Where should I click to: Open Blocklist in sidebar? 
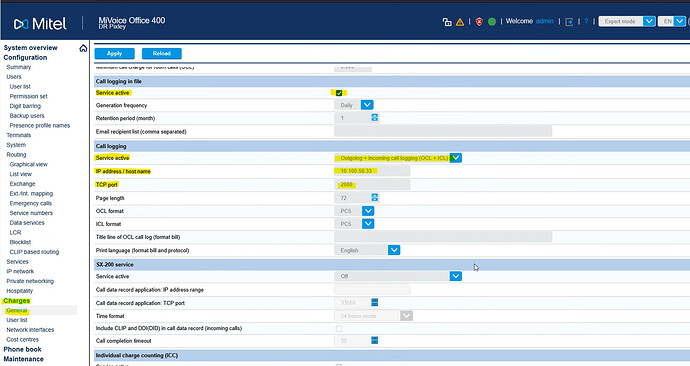[20, 242]
